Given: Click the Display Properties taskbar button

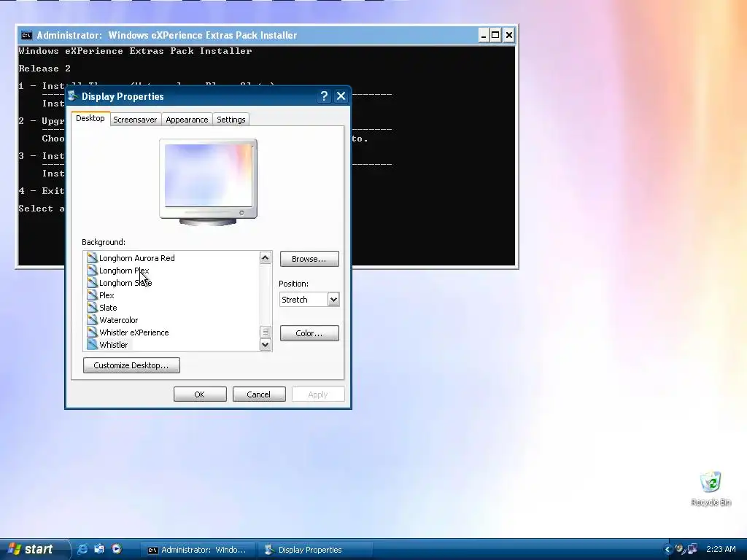Looking at the screenshot, I should (x=314, y=550).
